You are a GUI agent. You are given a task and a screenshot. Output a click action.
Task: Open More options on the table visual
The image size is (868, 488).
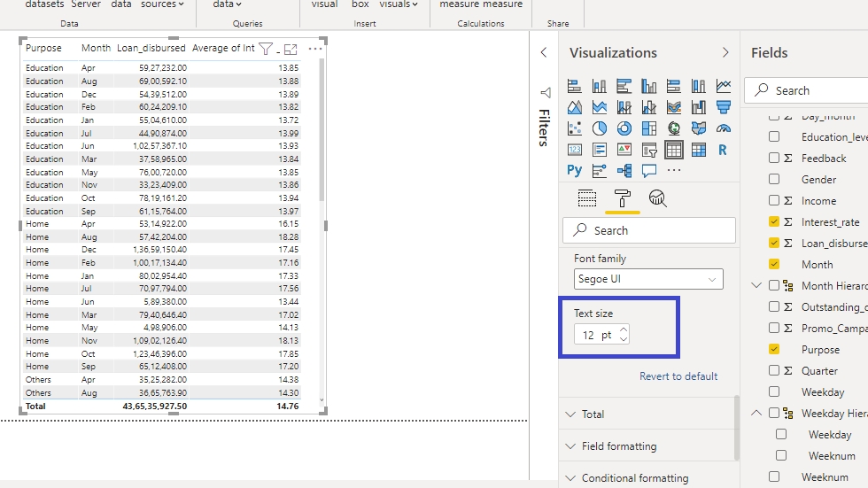click(x=315, y=50)
